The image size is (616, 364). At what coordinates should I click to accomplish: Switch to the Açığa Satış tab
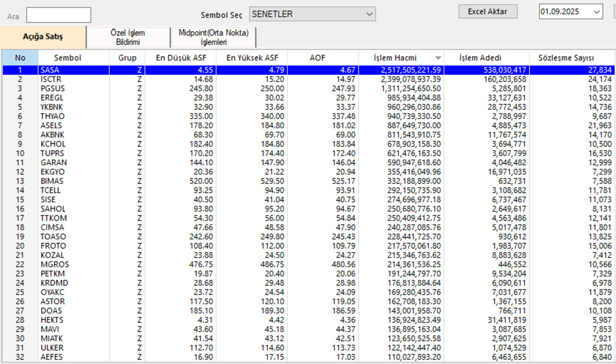click(43, 37)
